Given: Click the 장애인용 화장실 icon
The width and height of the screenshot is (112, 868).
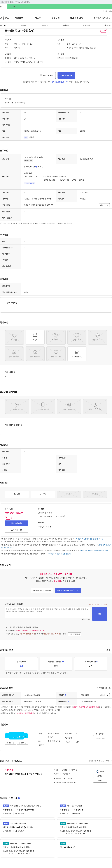Looking at the screenshot, I should coord(69,407).
